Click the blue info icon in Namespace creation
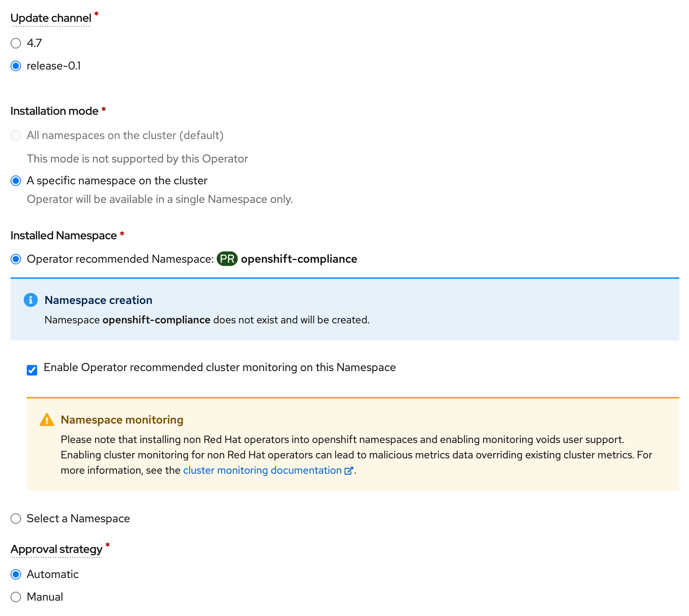This screenshot has width=689, height=616. tap(31, 300)
